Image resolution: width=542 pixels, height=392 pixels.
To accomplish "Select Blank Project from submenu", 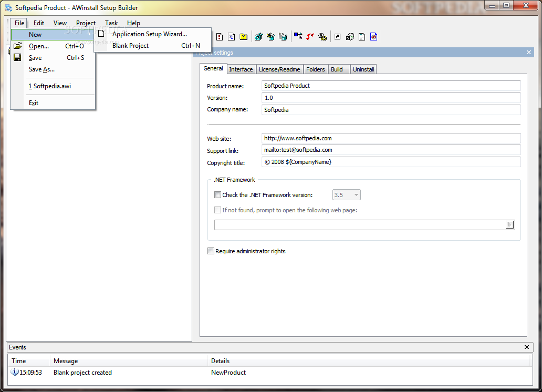I will [153, 45].
